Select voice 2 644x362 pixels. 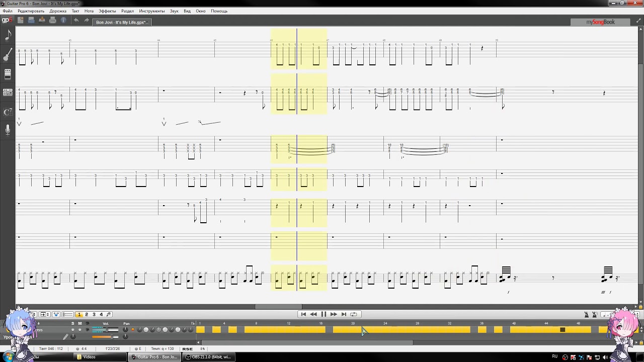(87, 314)
